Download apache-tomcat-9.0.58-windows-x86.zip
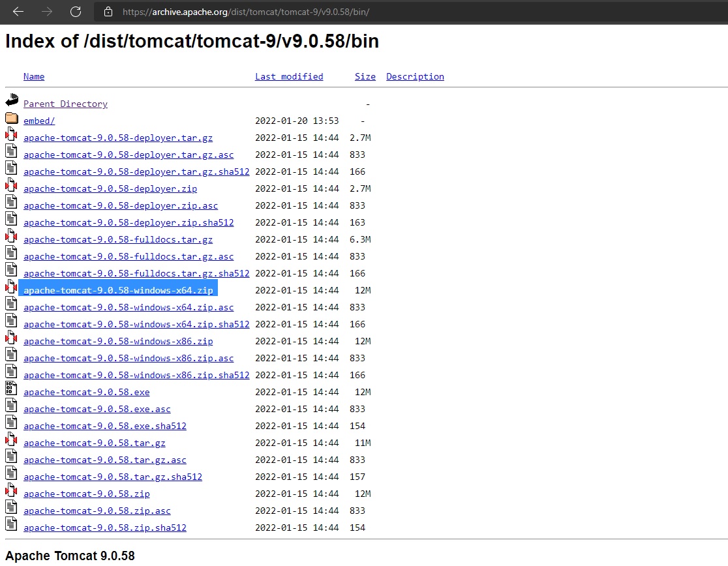This screenshot has width=728, height=566. [x=118, y=341]
